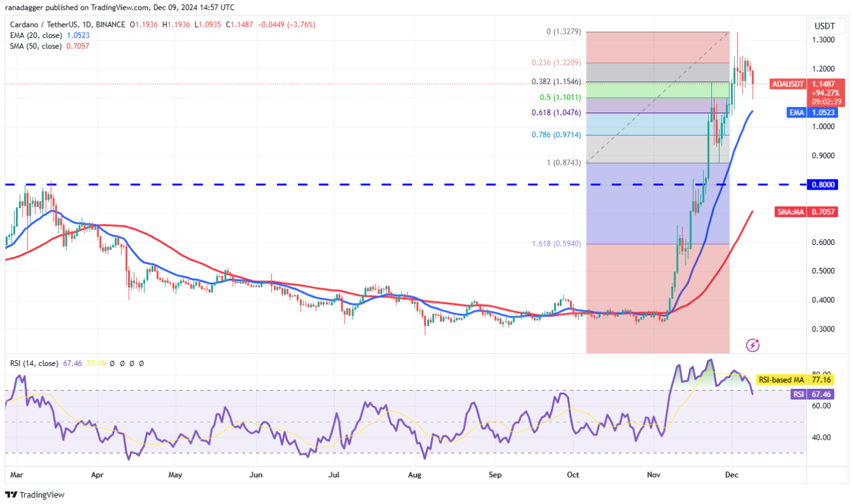Click the Nov label on time axis

click(653, 474)
